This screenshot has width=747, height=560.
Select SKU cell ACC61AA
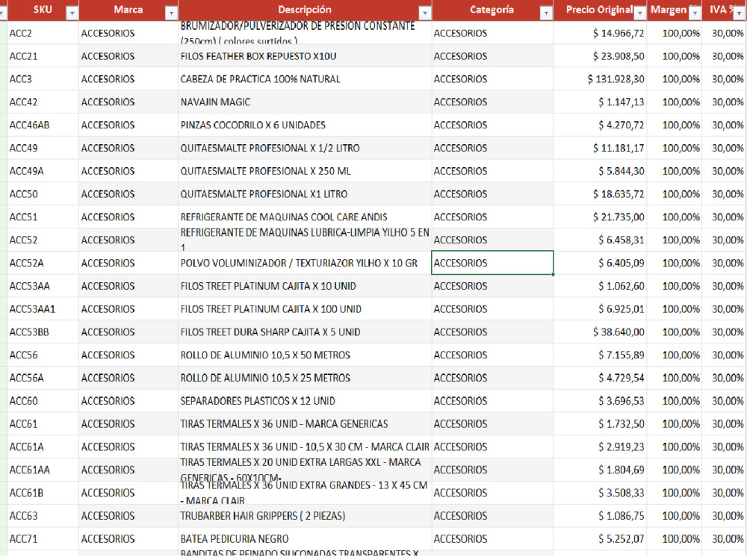43,470
